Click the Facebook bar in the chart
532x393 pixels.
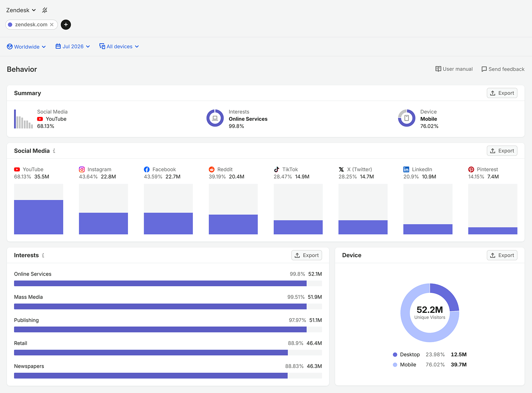point(168,223)
